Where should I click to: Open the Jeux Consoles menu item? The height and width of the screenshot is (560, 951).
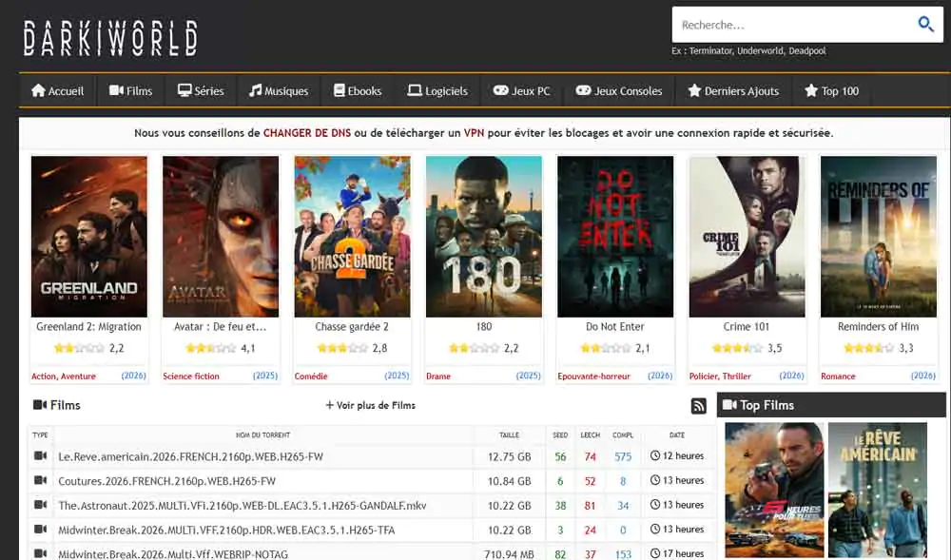click(619, 91)
